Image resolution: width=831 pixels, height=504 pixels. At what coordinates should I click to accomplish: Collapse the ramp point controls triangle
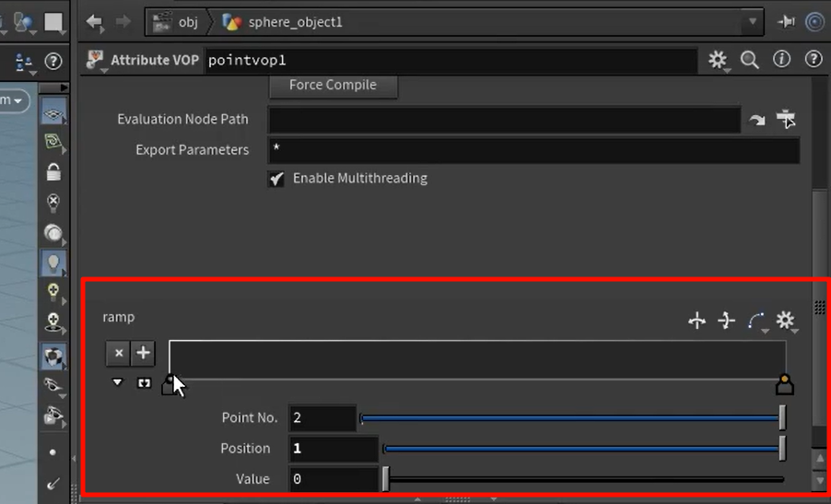pos(117,382)
